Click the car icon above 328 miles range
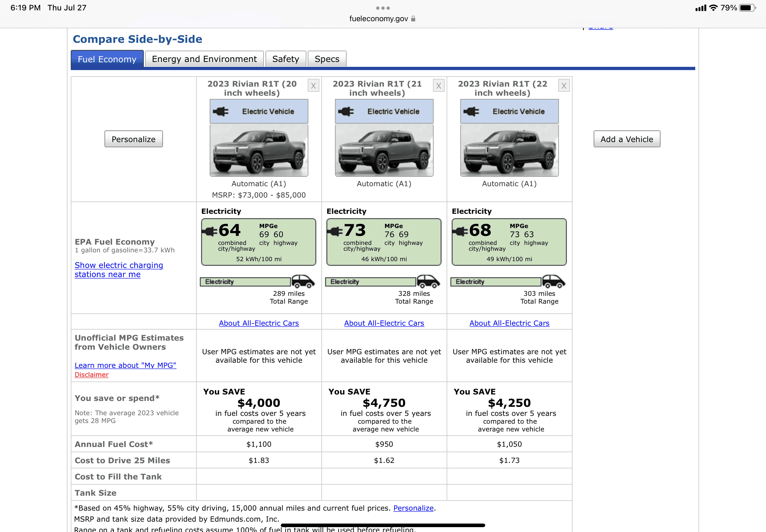The height and width of the screenshot is (532, 766). coord(428,281)
